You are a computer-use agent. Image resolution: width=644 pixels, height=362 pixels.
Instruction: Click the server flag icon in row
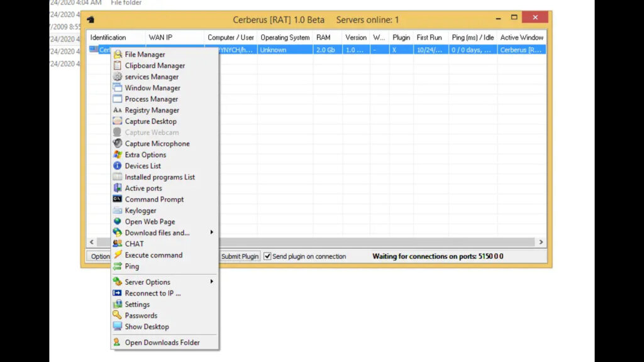[x=94, y=49]
